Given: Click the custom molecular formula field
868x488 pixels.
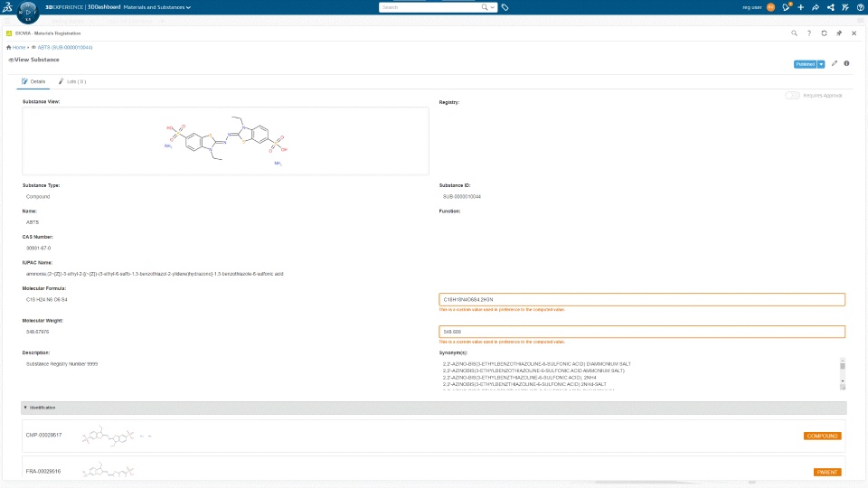Looking at the screenshot, I should [x=642, y=299].
